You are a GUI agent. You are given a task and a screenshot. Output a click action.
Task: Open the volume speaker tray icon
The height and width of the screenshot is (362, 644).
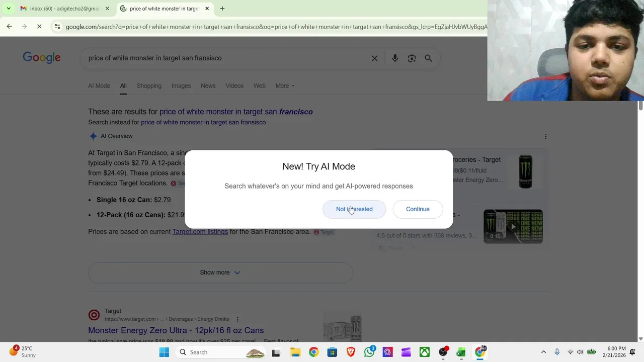[580, 352]
